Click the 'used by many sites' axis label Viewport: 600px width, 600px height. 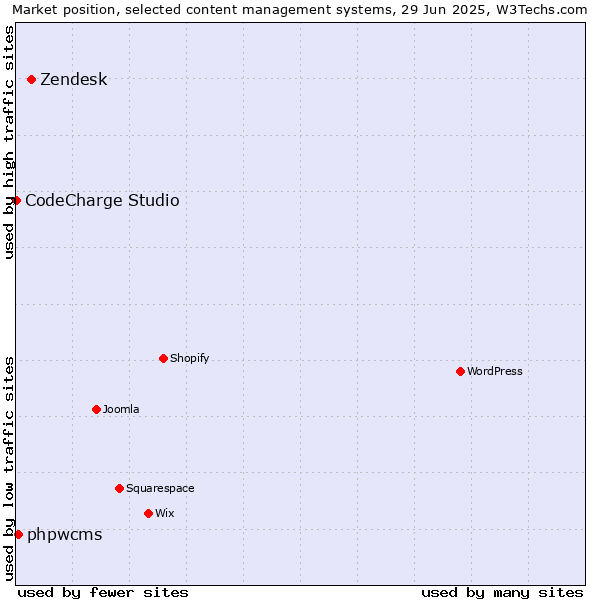(502, 593)
